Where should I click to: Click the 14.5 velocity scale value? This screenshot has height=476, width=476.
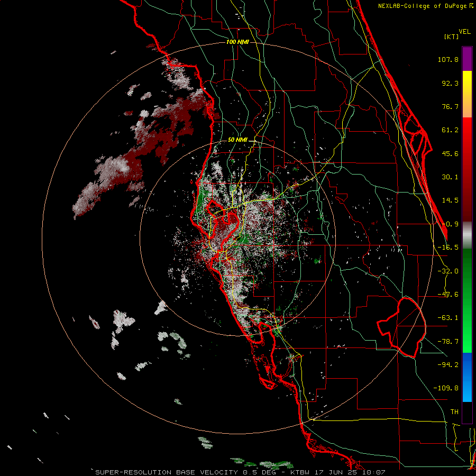coord(450,200)
